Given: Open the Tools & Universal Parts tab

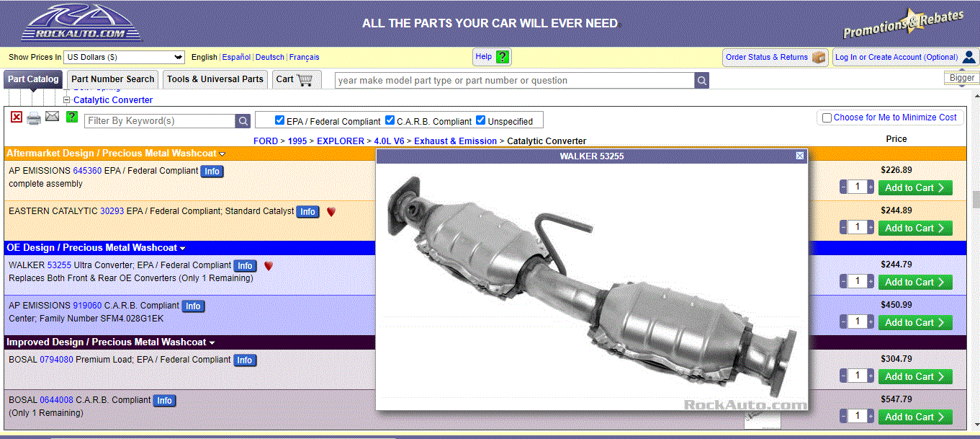Looking at the screenshot, I should (x=215, y=79).
